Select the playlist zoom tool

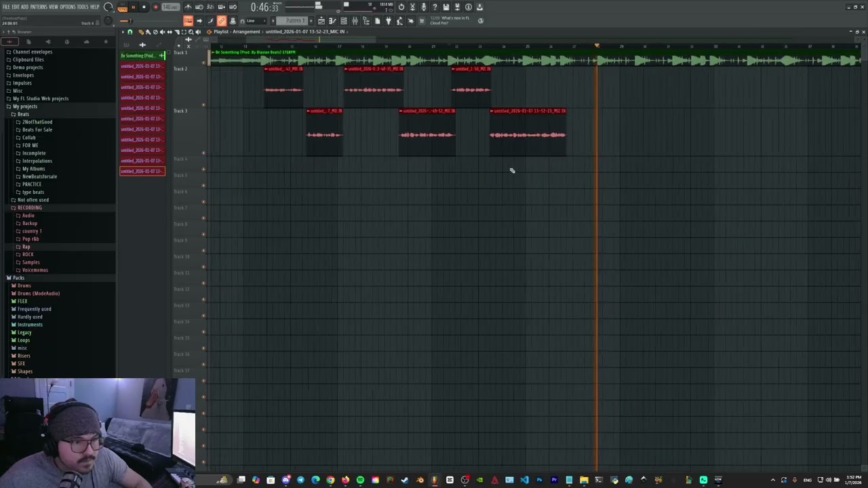[x=191, y=32]
